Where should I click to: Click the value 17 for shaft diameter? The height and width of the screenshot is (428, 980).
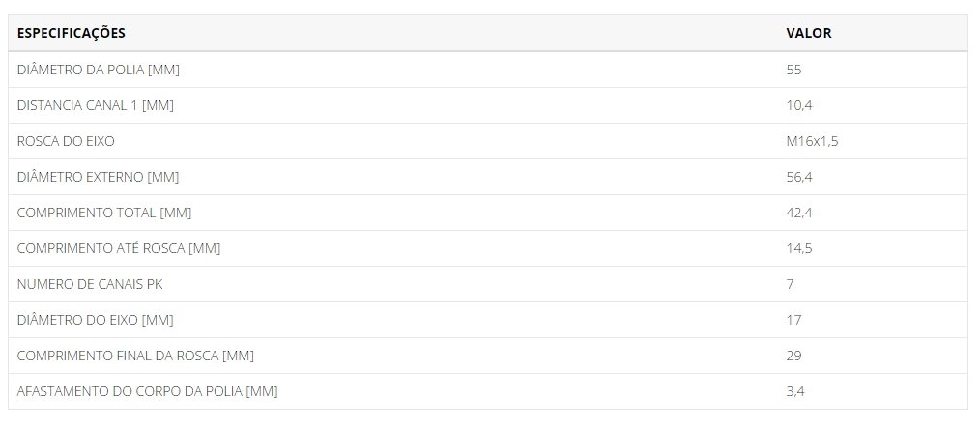point(793,320)
